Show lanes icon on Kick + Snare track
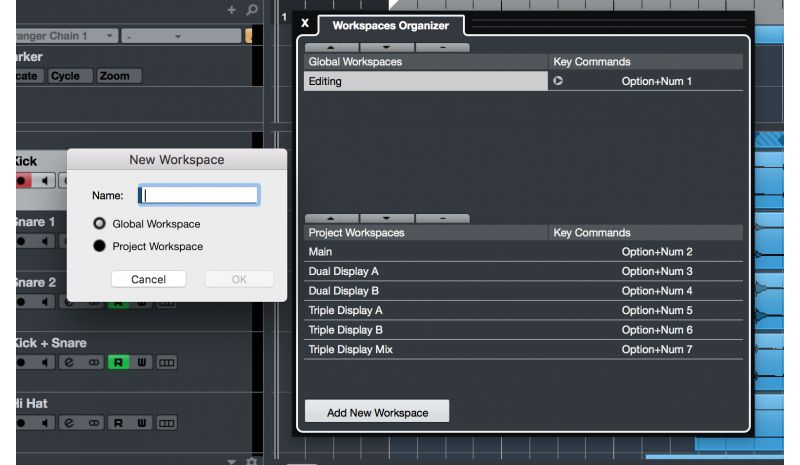This screenshot has height=465, width=800. coord(166,362)
